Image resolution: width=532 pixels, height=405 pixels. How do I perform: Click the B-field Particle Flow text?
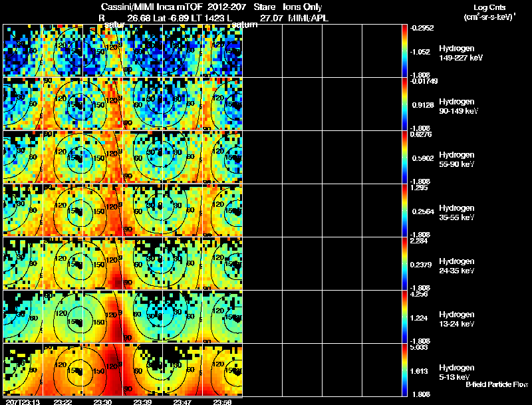[497, 384]
